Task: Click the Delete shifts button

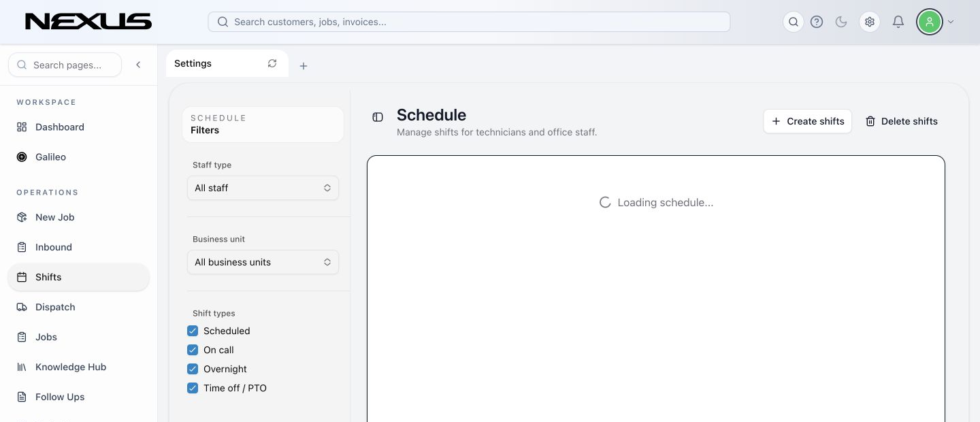Action: coord(901,121)
